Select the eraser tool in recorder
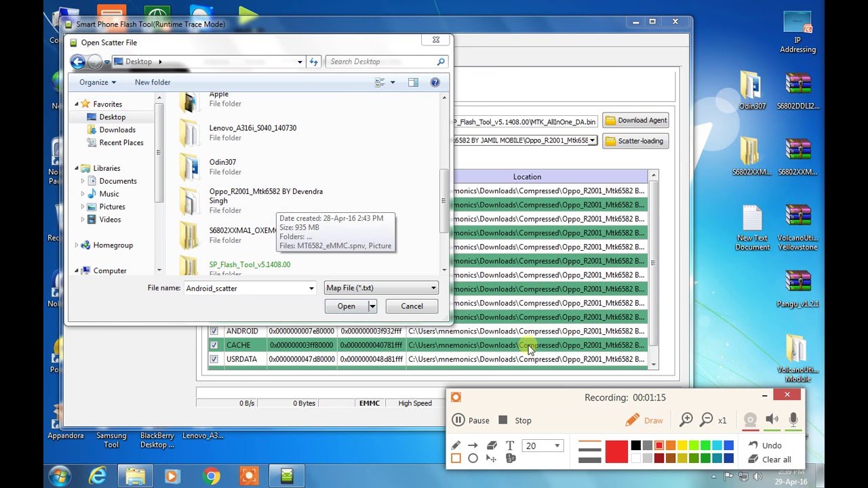868x488 pixels. click(492, 445)
